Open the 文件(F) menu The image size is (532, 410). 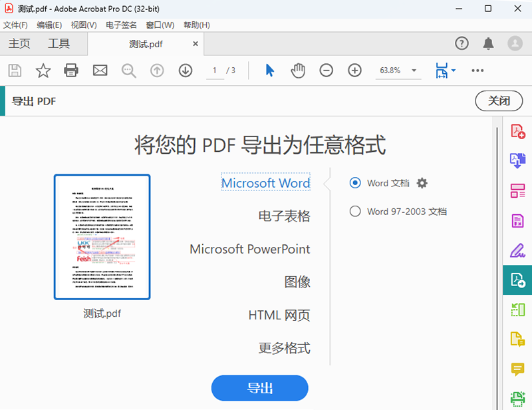click(15, 25)
